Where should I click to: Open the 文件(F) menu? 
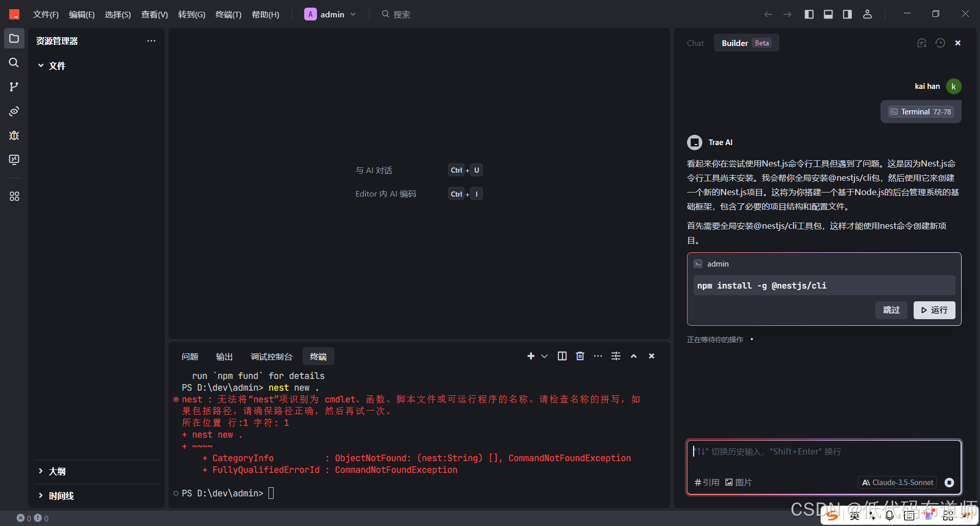pos(46,14)
